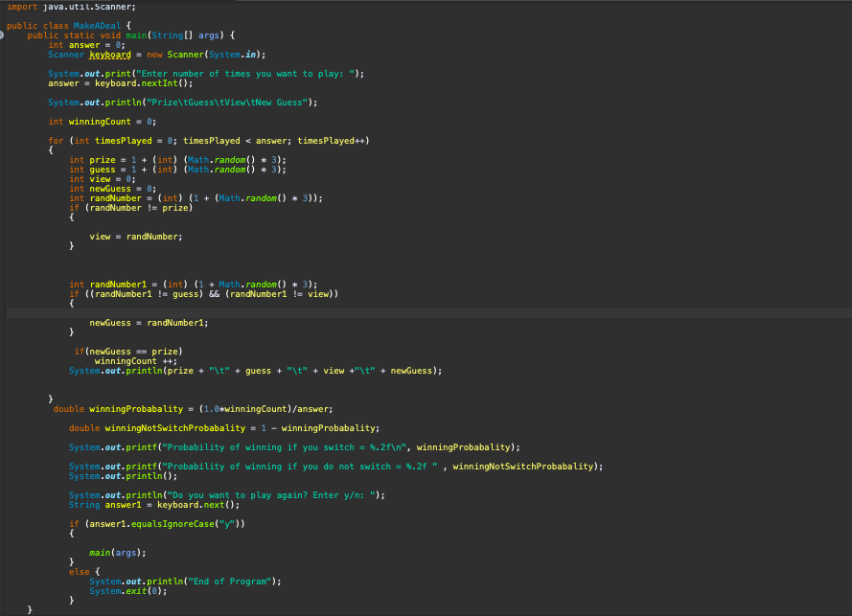Click the underlined 'keyboard' variable in Scanner declaration

tap(110, 55)
